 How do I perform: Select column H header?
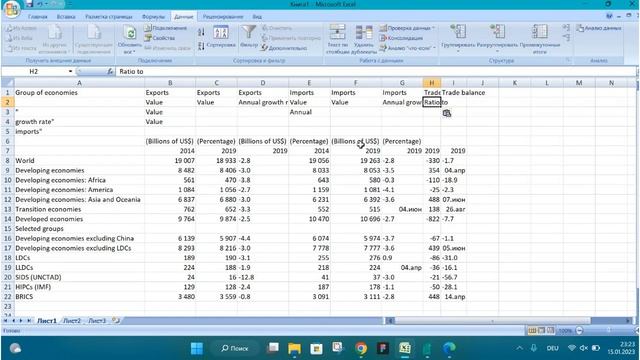431,83
